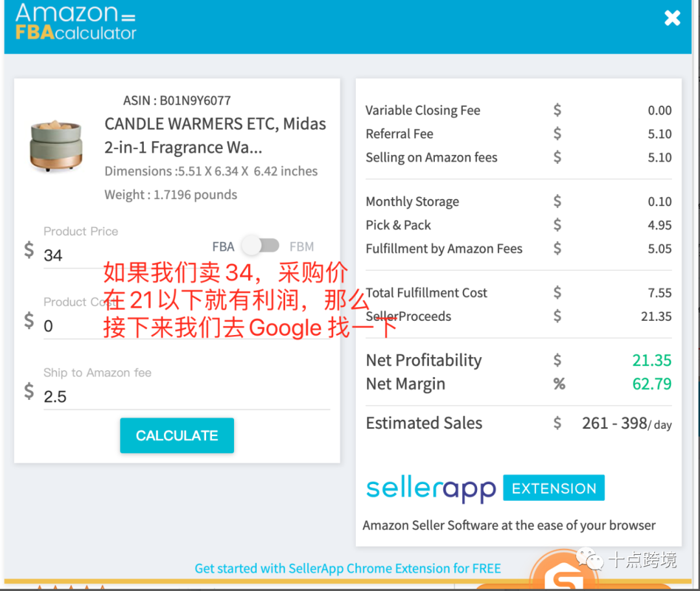The height and width of the screenshot is (591, 700).
Task: Click the Selling on Amazon fees label
Action: (431, 157)
